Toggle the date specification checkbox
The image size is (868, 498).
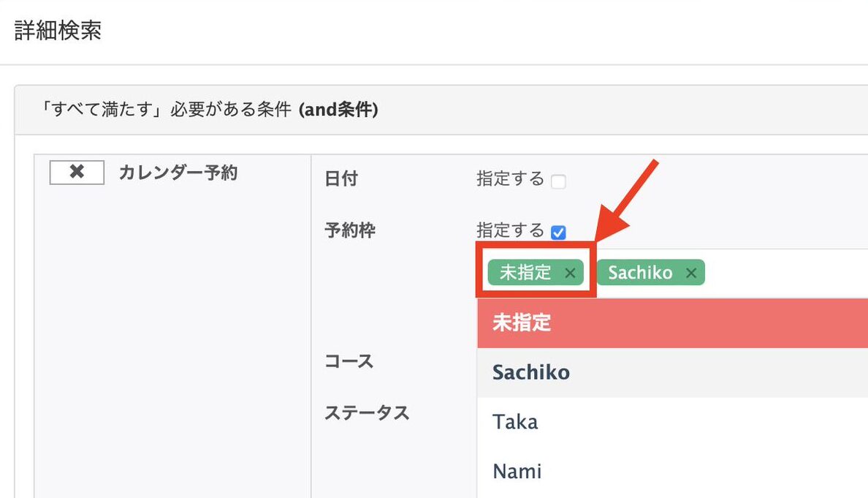[559, 181]
